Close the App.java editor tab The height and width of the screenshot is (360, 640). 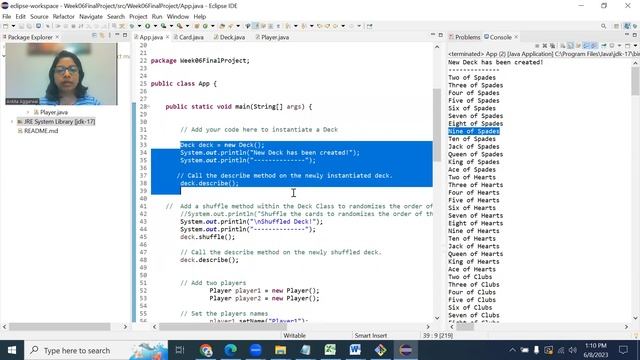167,37
